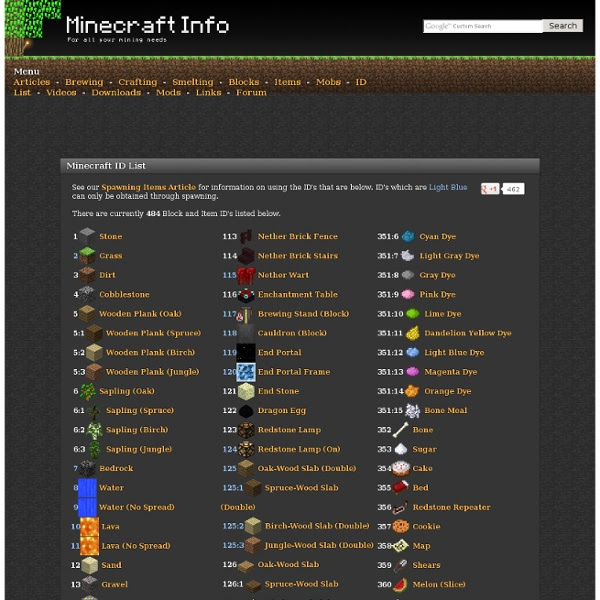The height and width of the screenshot is (600, 600).
Task: Click the Wooden Plank (Birch) block icon
Action: pyautogui.click(x=94, y=352)
